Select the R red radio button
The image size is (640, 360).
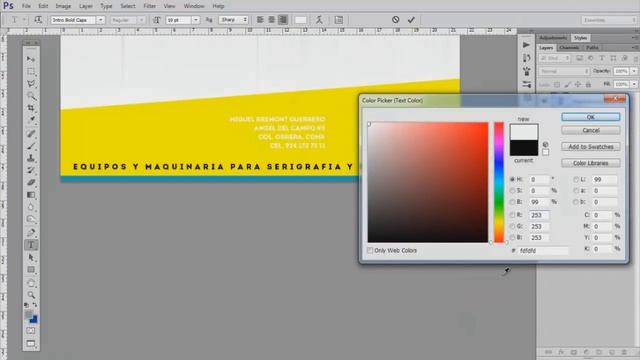[512, 215]
